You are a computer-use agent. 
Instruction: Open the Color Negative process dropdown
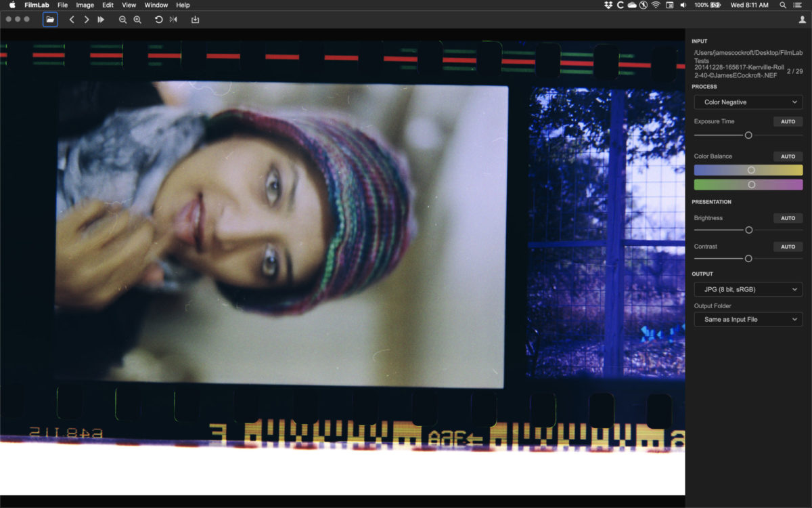click(x=748, y=102)
